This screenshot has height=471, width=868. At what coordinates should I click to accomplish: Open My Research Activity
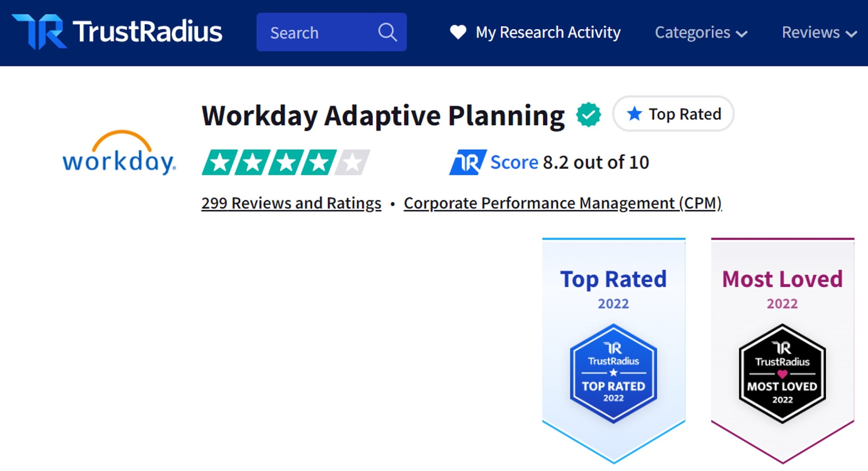point(548,33)
